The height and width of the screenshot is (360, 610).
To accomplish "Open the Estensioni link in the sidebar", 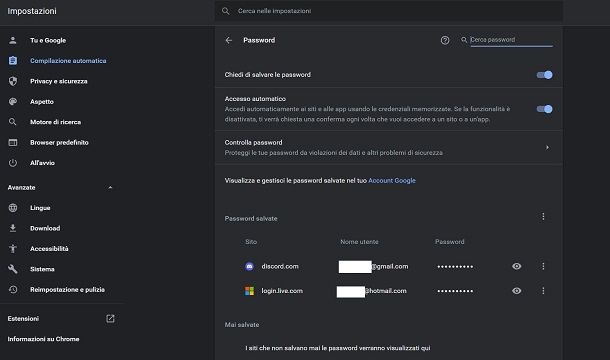I will [23, 319].
